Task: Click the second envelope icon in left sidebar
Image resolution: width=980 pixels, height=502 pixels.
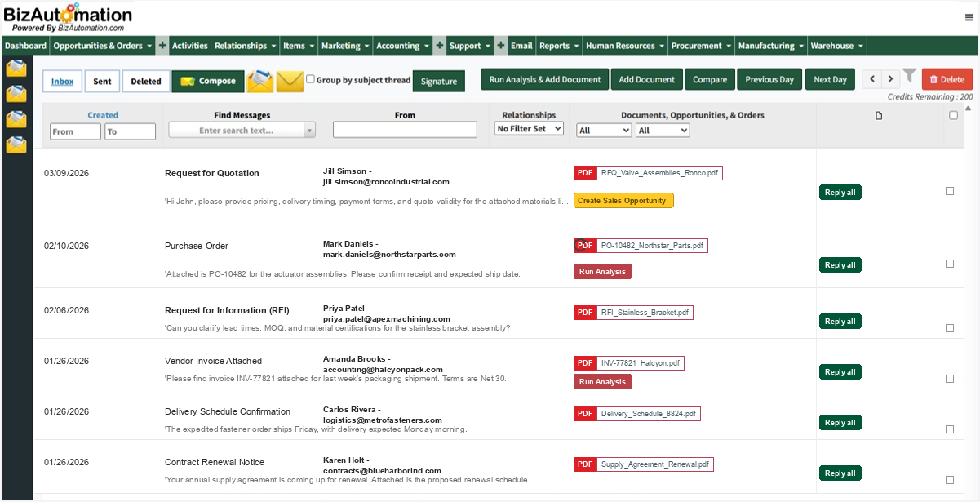Action: click(16, 94)
